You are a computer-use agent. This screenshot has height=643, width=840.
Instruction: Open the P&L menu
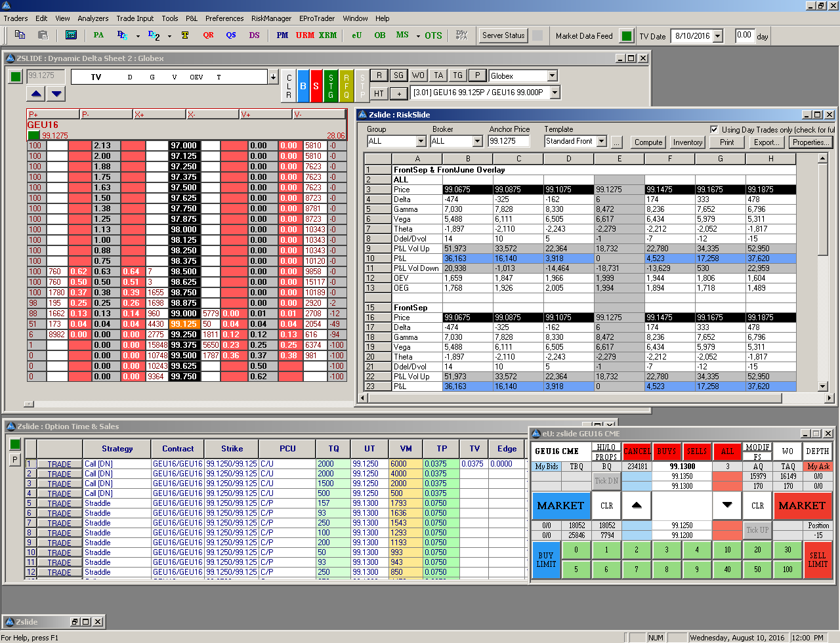tap(192, 18)
